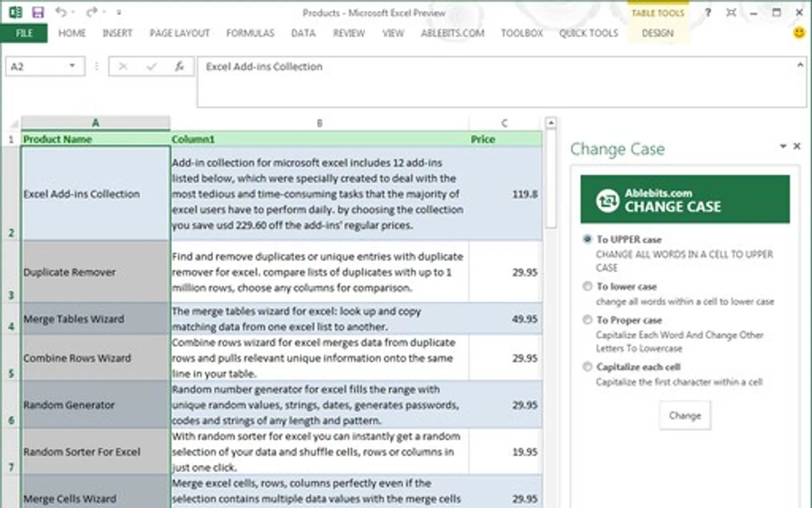Select the 'Random Sorter For Excel' cell
812x508 pixels.
pyautogui.click(x=95, y=451)
